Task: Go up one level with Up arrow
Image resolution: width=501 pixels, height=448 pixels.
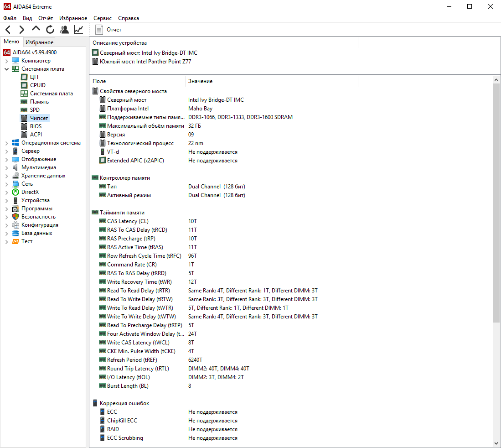Action: coord(36,29)
